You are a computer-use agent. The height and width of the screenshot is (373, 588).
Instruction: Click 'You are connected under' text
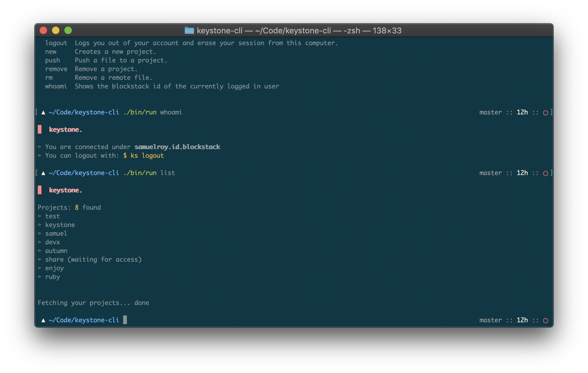point(88,147)
